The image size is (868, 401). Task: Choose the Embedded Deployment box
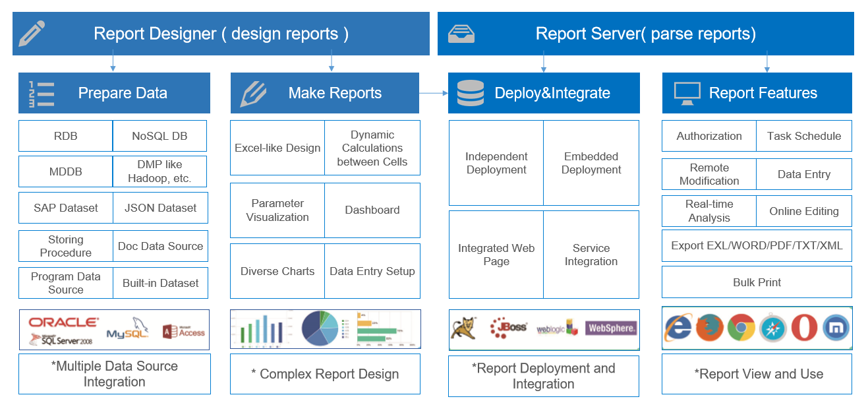click(591, 163)
